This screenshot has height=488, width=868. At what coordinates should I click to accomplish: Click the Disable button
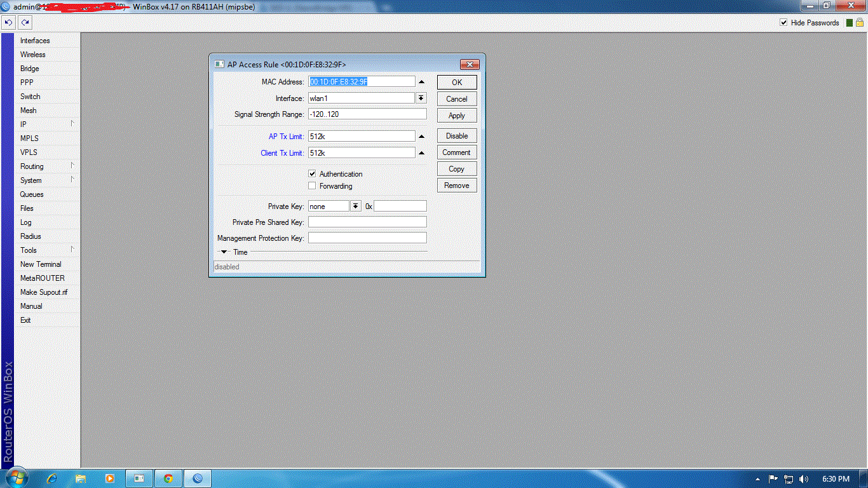[457, 136]
